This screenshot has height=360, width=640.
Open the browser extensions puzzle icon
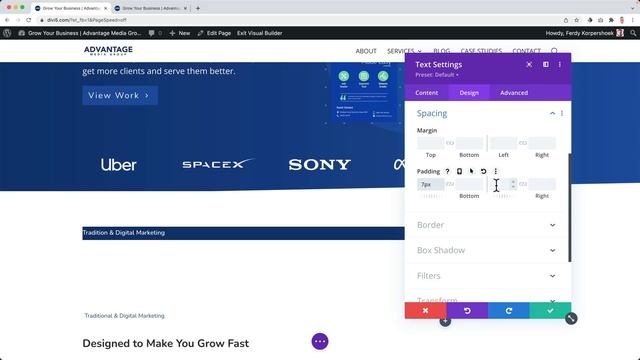[x=611, y=20]
